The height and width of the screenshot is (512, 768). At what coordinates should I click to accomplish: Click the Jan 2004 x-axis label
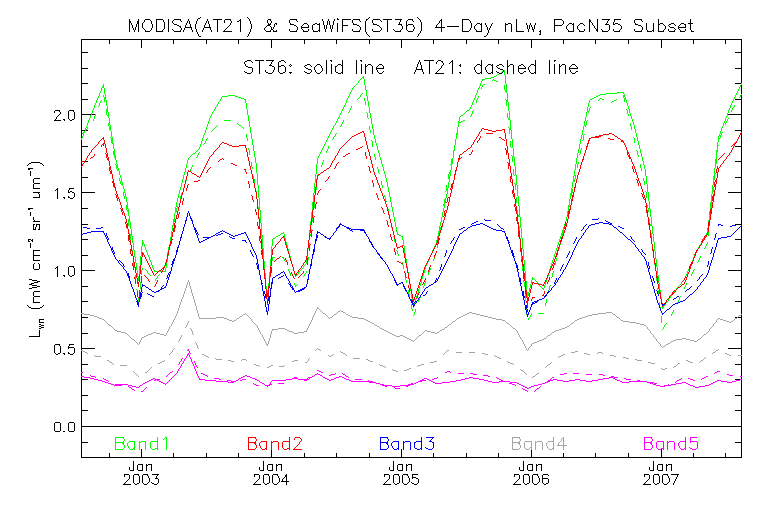click(271, 473)
